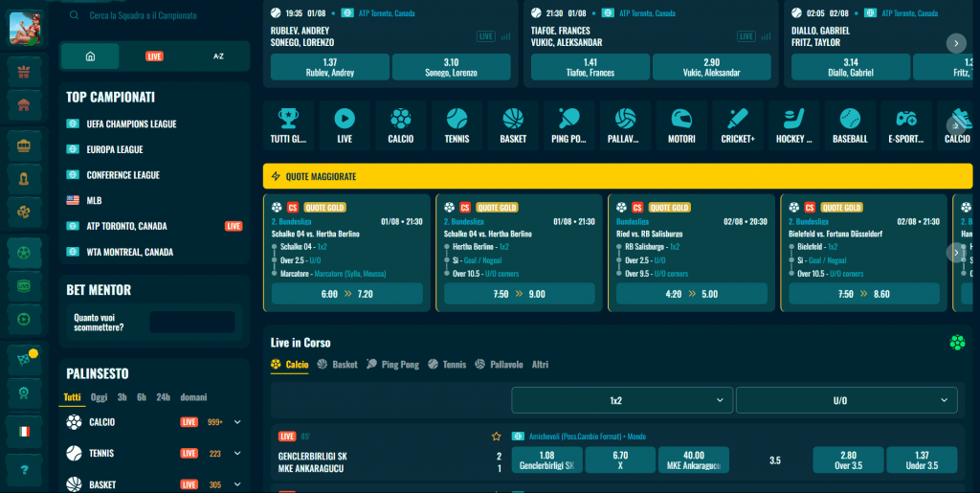This screenshot has height=493, width=980.
Task: Switch to the home tab
Action: pyautogui.click(x=90, y=56)
